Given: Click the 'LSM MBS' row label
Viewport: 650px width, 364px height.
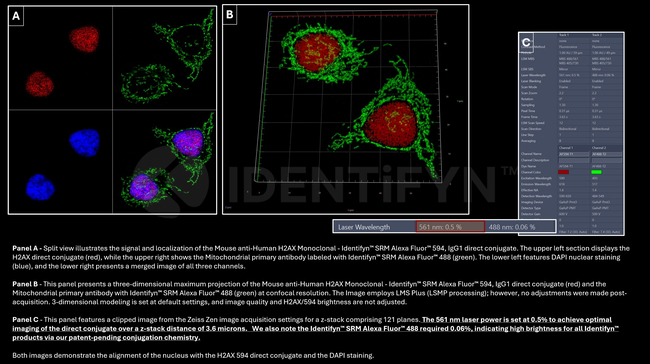Looking at the screenshot, I should [527, 59].
